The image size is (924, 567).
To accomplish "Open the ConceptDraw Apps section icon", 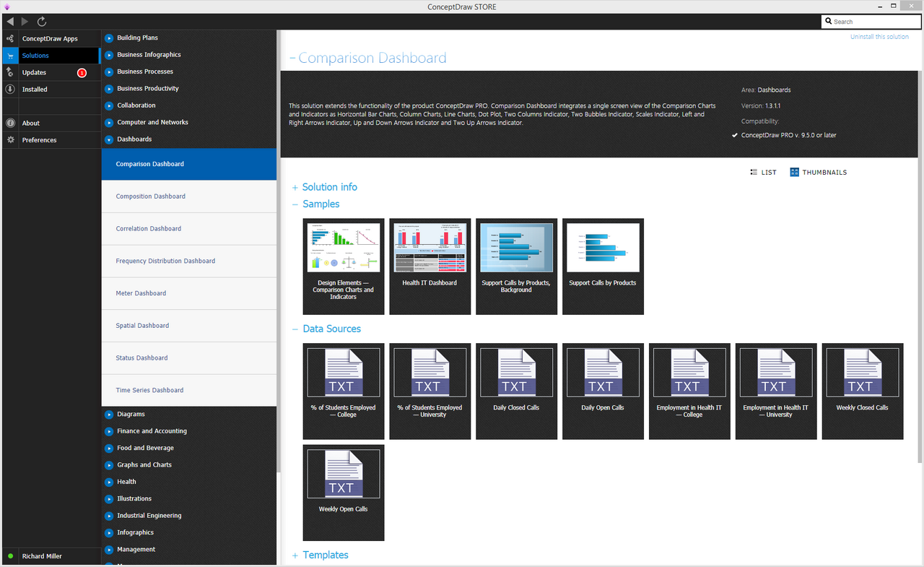I will [x=10, y=38].
